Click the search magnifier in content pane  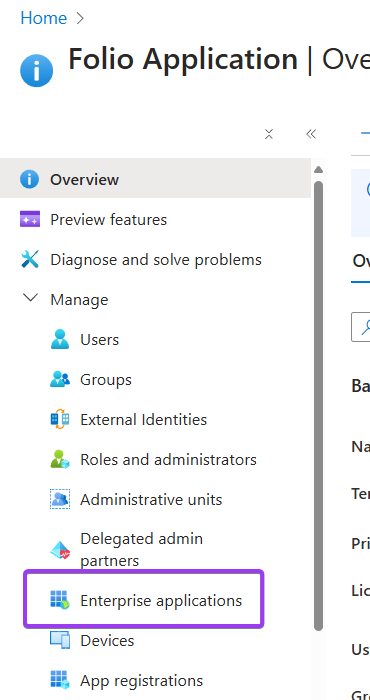coord(365,327)
